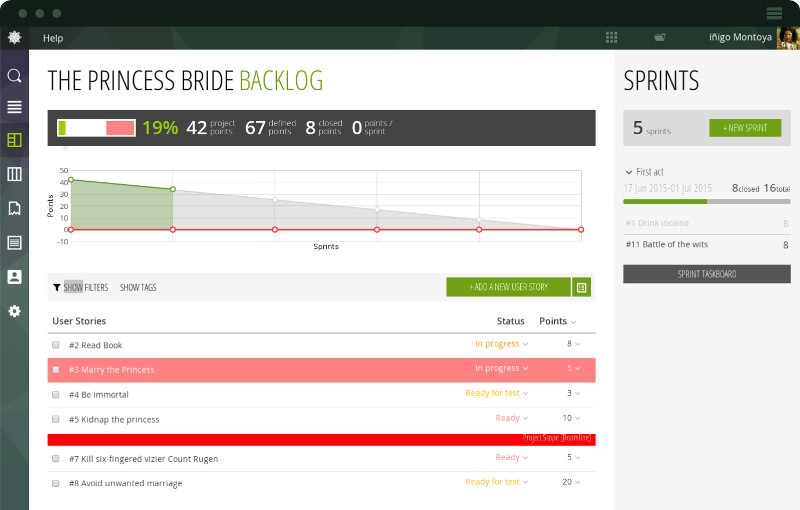Open status dropdown for #3 Marry the Princess

point(502,368)
